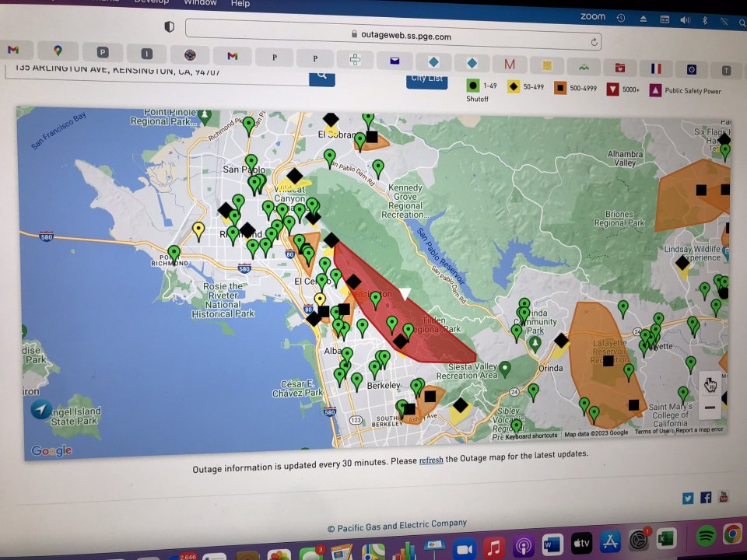This screenshot has height=560, width=747.
Task: Click the refresh link below the map
Action: tap(431, 460)
